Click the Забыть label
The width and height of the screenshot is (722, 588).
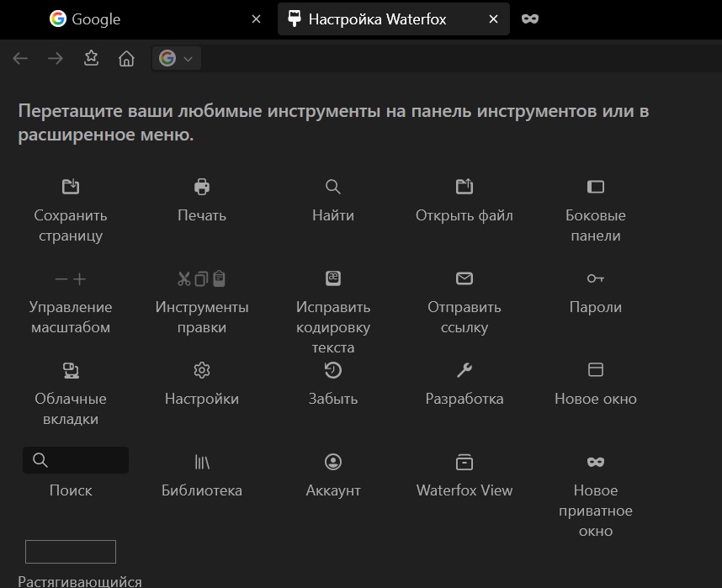[333, 399]
